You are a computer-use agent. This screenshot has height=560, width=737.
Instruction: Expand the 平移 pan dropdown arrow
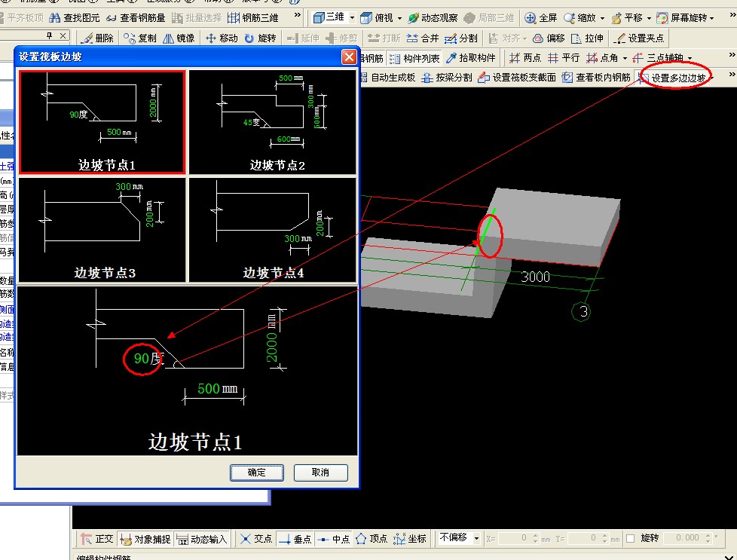pyautogui.click(x=649, y=18)
